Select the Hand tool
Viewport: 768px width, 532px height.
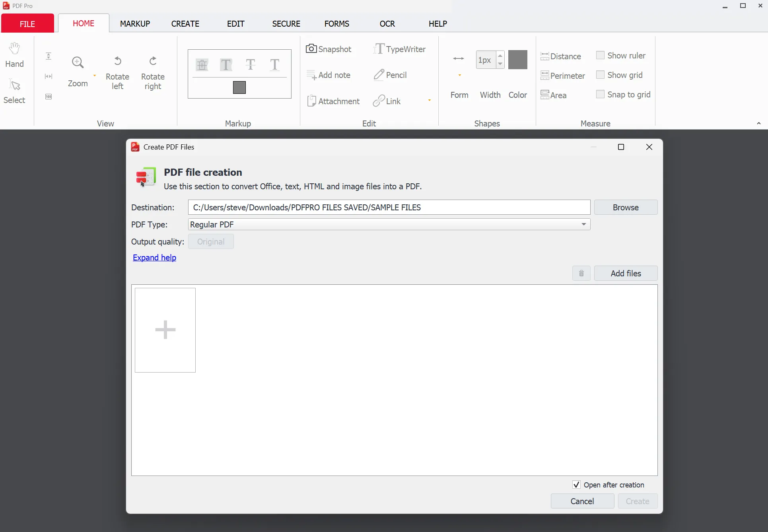[x=14, y=55]
